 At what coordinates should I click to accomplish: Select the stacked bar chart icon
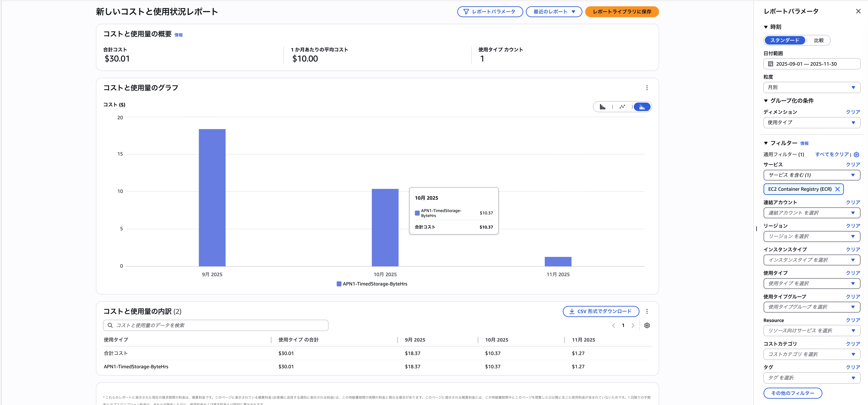tap(642, 107)
